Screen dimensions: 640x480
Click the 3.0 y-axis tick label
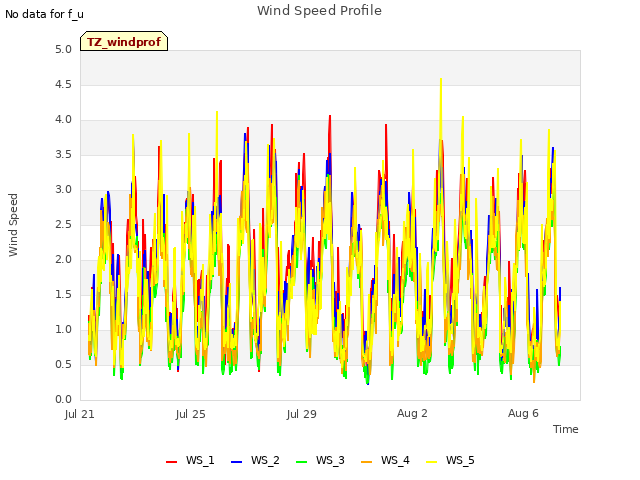click(63, 189)
